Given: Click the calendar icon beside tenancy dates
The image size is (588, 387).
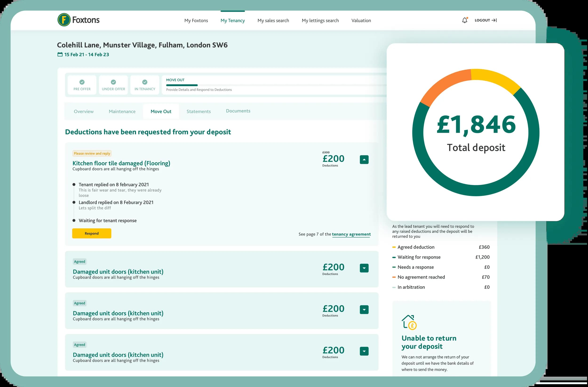Looking at the screenshot, I should [60, 54].
